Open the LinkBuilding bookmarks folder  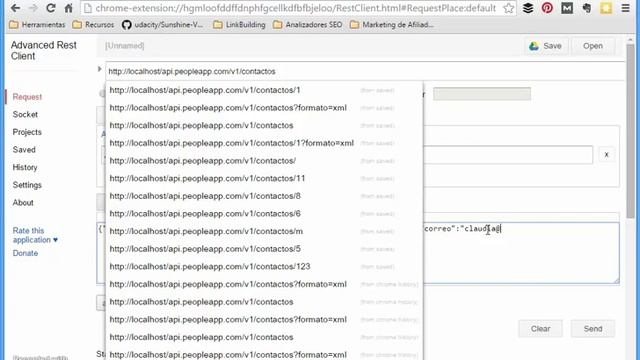pyautogui.click(x=239, y=25)
